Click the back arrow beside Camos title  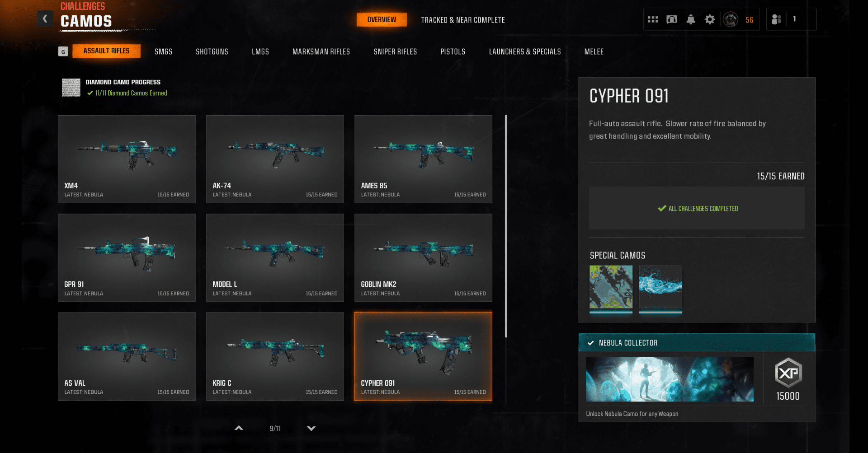point(45,19)
